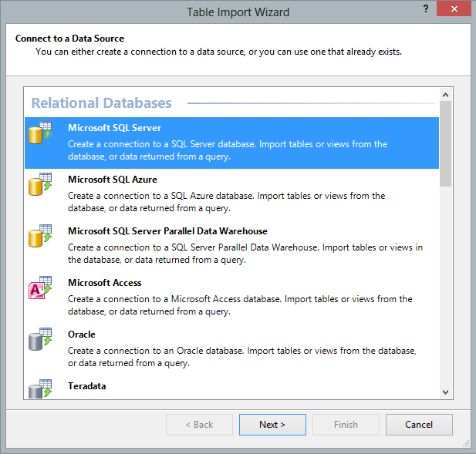Screen dimensions: 476x454
Task: Click the scroll up arrow of the list
Action: (445, 95)
